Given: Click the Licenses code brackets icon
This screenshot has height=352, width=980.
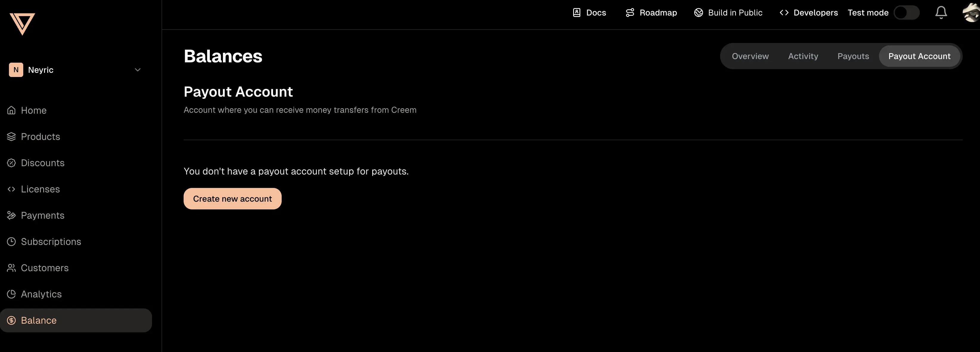Looking at the screenshot, I should pyautogui.click(x=11, y=189).
